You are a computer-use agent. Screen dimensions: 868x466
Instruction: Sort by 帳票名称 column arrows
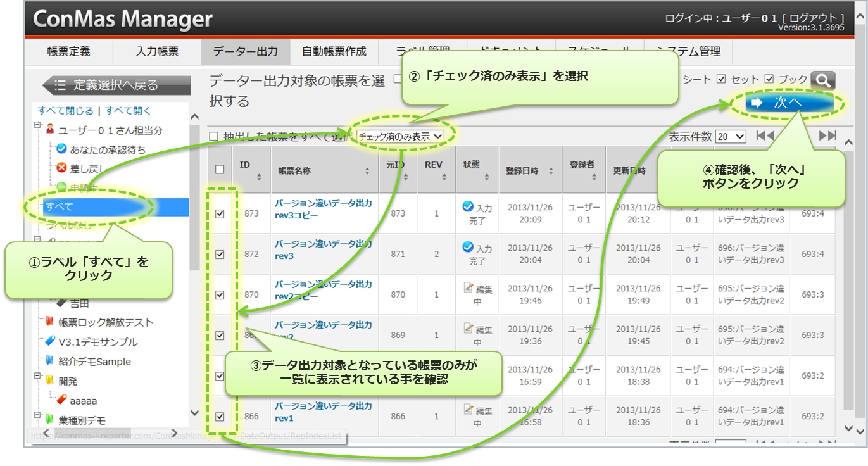[367, 171]
